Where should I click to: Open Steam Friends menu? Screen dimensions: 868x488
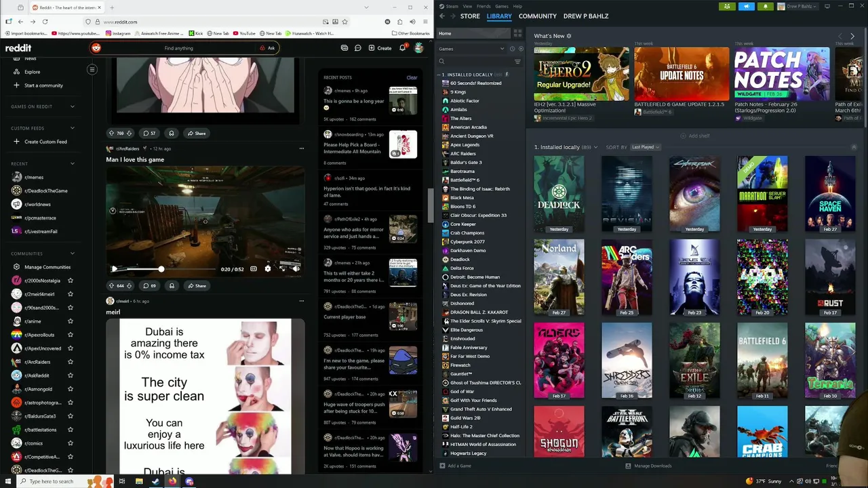coord(484,6)
